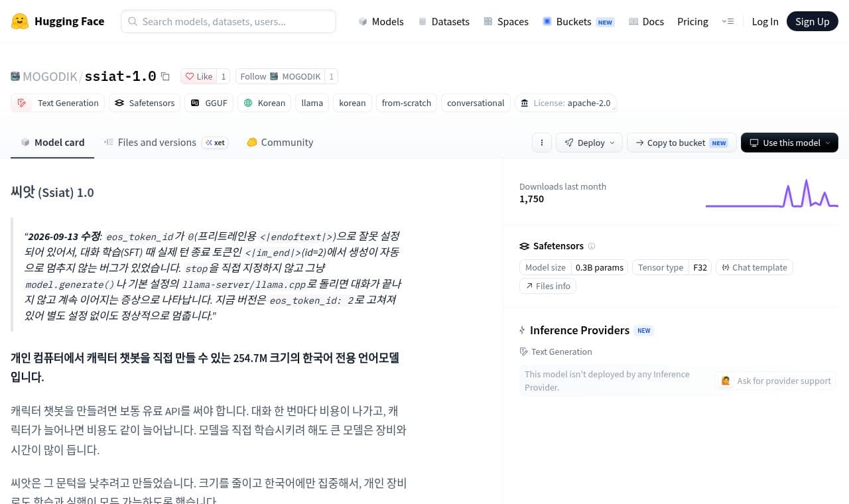Image resolution: width=849 pixels, height=504 pixels.
Task: Copy model name with the copy icon
Action: point(165,76)
